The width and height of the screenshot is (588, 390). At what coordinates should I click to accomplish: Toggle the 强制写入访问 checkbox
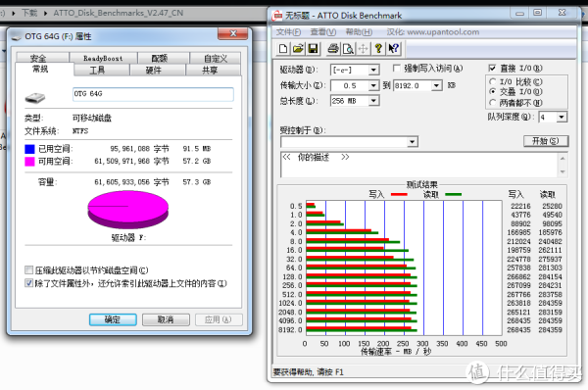click(x=396, y=68)
